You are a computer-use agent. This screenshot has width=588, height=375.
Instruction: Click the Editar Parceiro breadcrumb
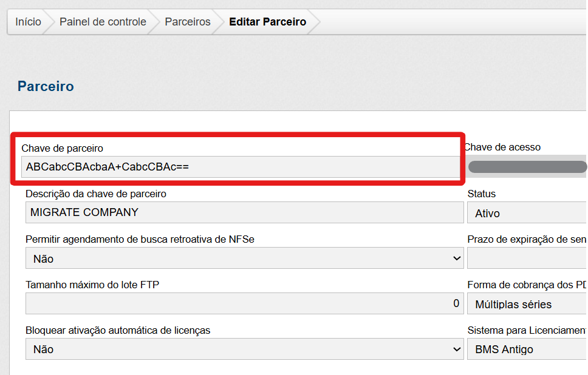pos(267,22)
